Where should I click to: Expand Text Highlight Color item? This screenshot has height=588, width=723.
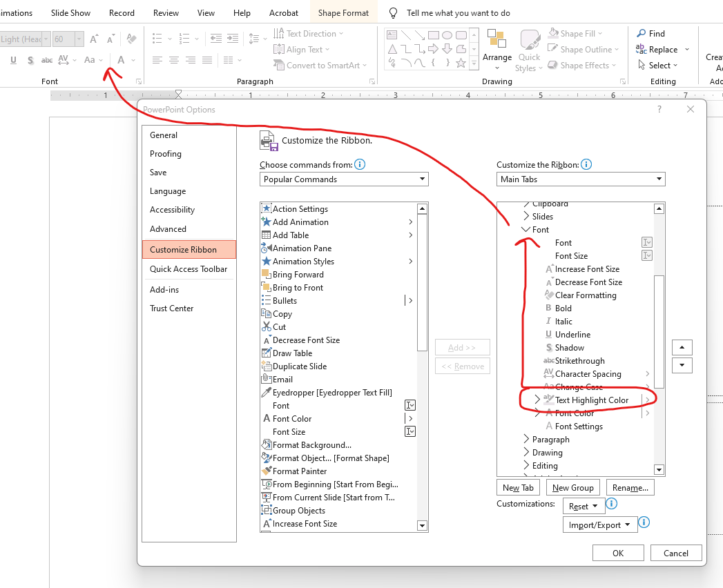(537, 400)
